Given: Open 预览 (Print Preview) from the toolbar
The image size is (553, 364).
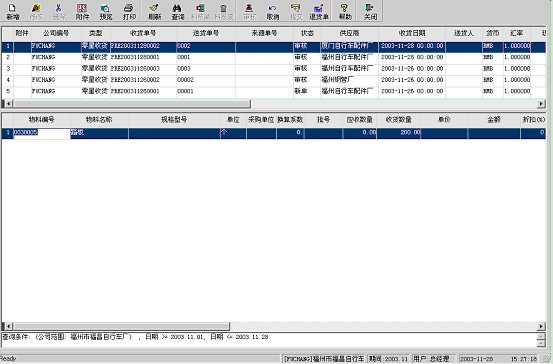Looking at the screenshot, I should 105,12.
